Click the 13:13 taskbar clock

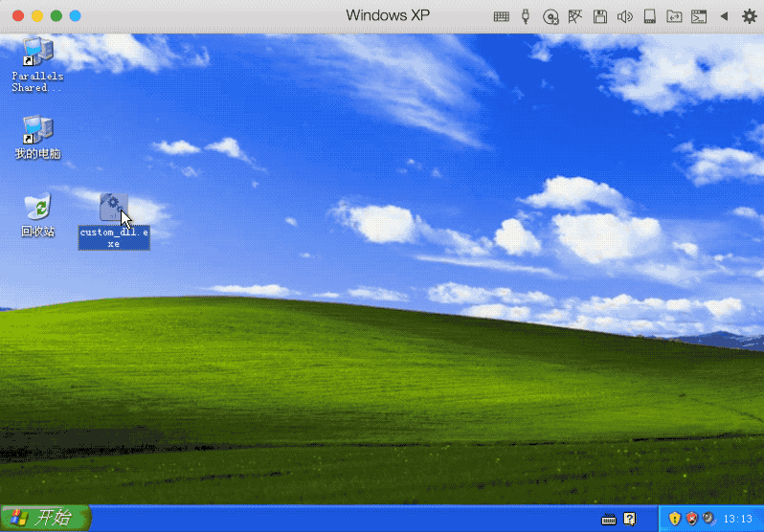[x=738, y=519]
